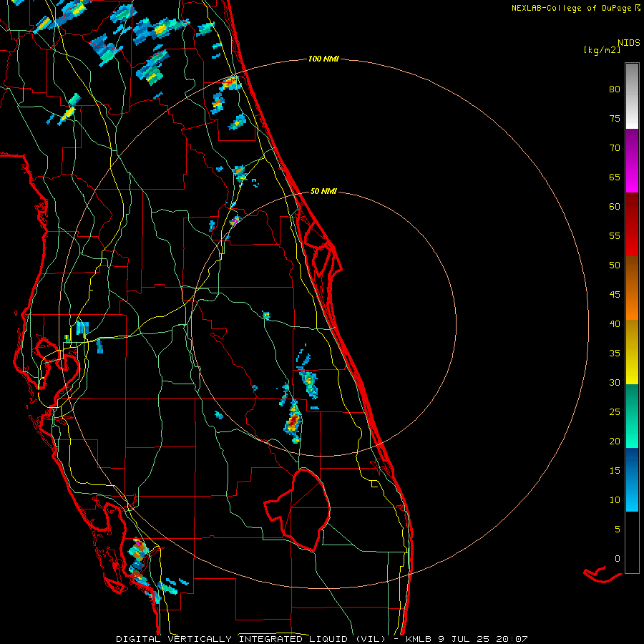
Task: Select the green segment of the legend
Action: click(632, 416)
